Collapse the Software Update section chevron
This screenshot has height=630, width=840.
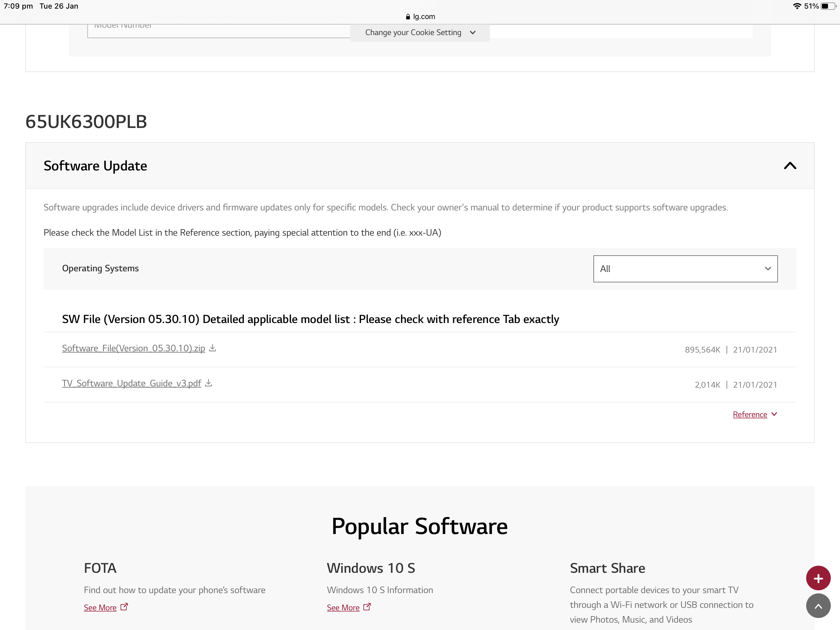[790, 166]
